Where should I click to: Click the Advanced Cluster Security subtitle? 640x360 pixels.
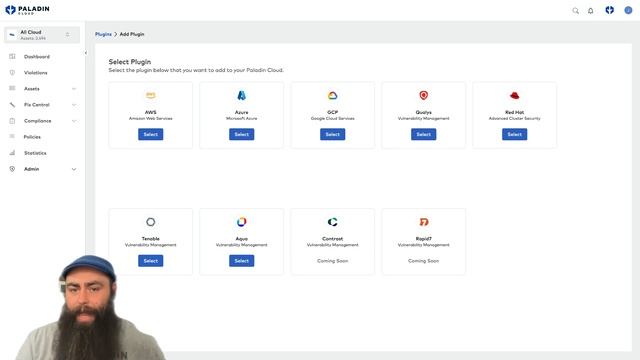pyautogui.click(x=515, y=118)
